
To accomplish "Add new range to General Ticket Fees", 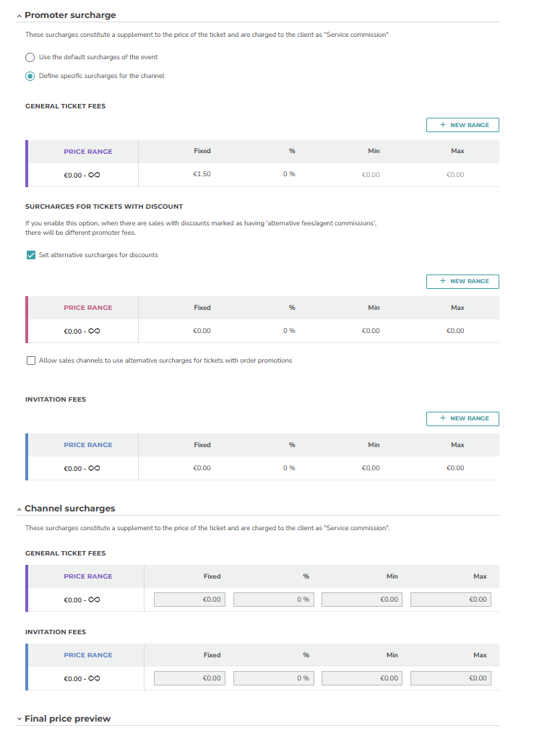I will point(462,125).
